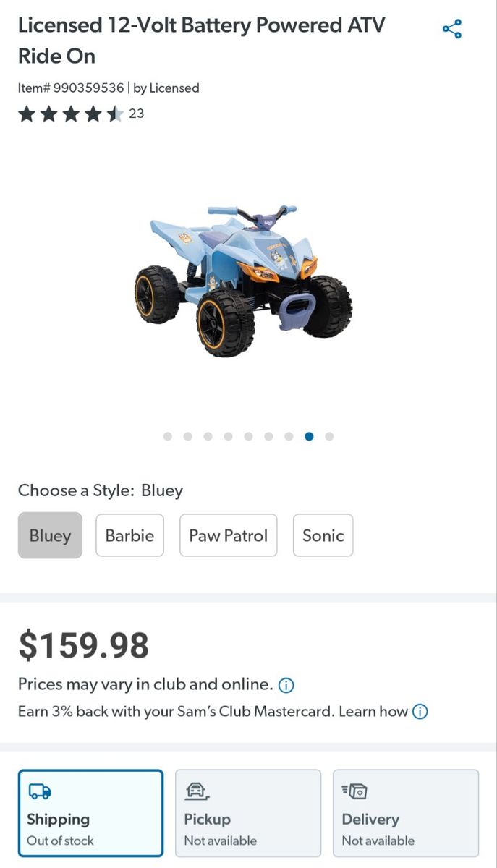Click the delivery box icon

pyautogui.click(x=354, y=791)
